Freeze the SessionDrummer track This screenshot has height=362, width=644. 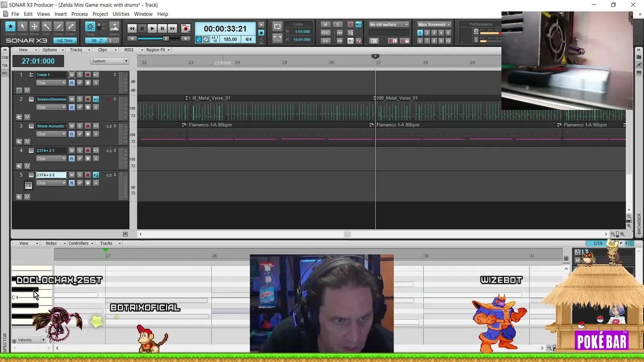pos(88,107)
